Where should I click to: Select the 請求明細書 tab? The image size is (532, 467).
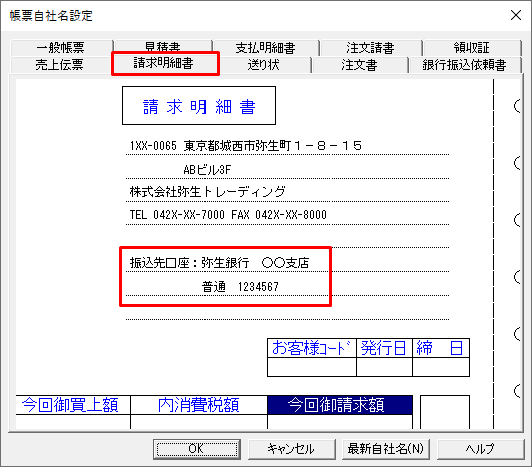coord(165,63)
